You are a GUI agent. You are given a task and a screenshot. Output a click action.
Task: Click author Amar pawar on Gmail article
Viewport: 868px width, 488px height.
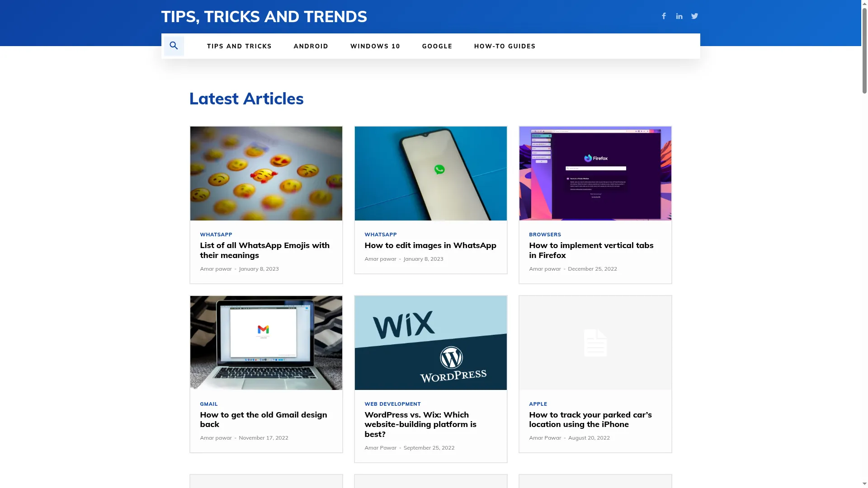coord(216,438)
